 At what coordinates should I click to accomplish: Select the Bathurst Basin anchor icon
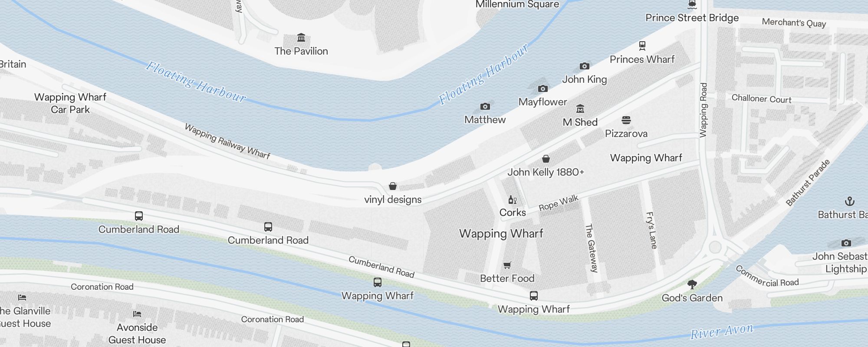[x=850, y=201]
